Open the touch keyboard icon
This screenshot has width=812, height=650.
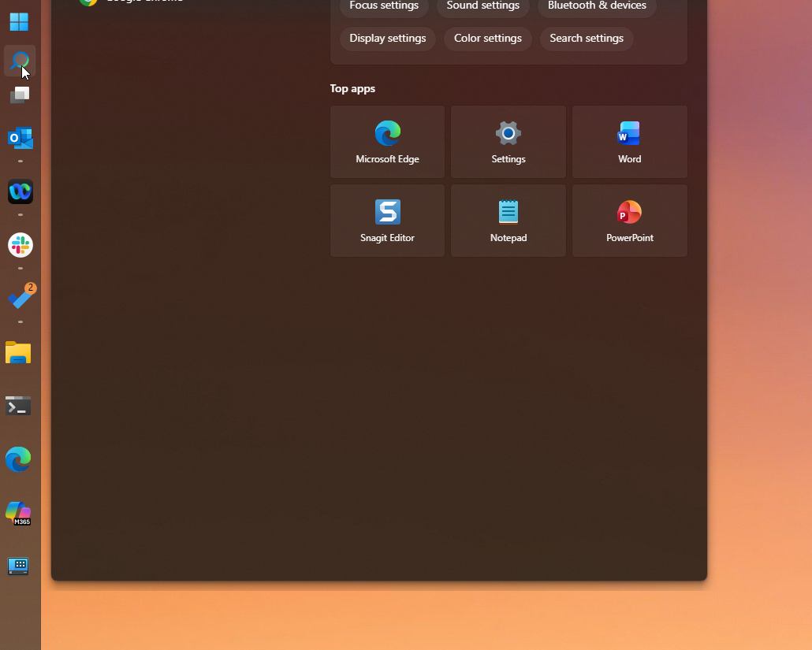point(18,566)
